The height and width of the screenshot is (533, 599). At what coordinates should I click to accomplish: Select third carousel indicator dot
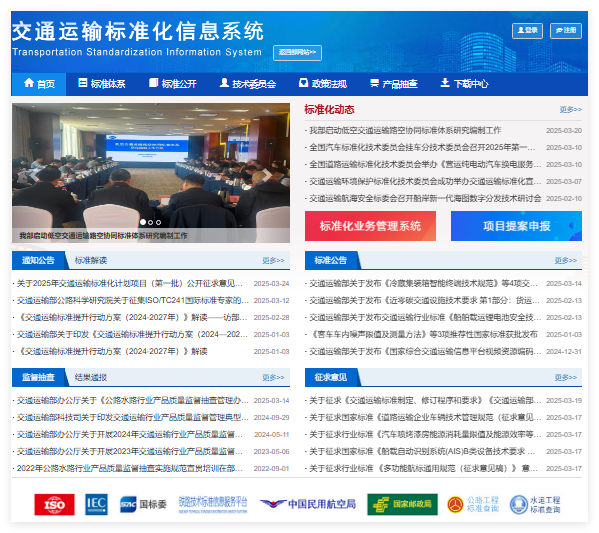(158, 222)
